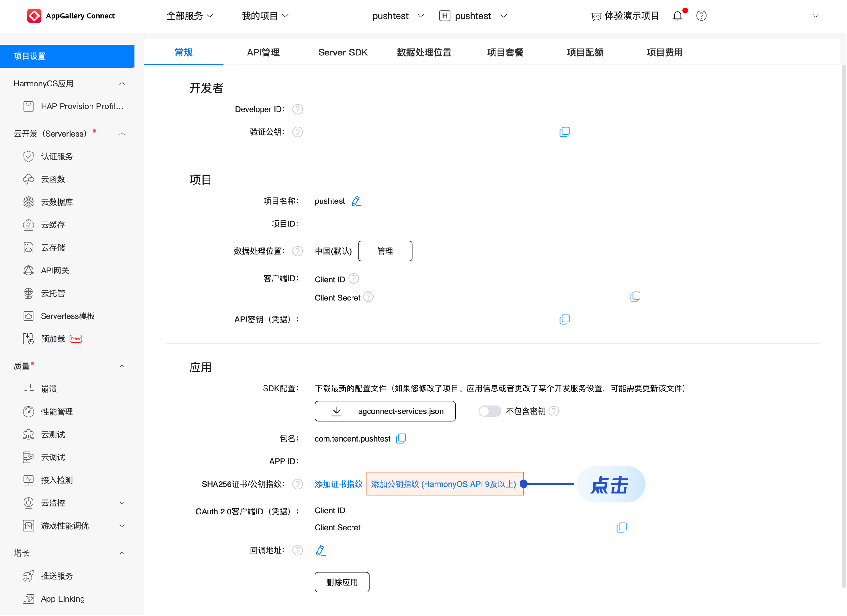847x616 pixels.
Task: Click the page vertical scrollbar
Action: [844, 327]
